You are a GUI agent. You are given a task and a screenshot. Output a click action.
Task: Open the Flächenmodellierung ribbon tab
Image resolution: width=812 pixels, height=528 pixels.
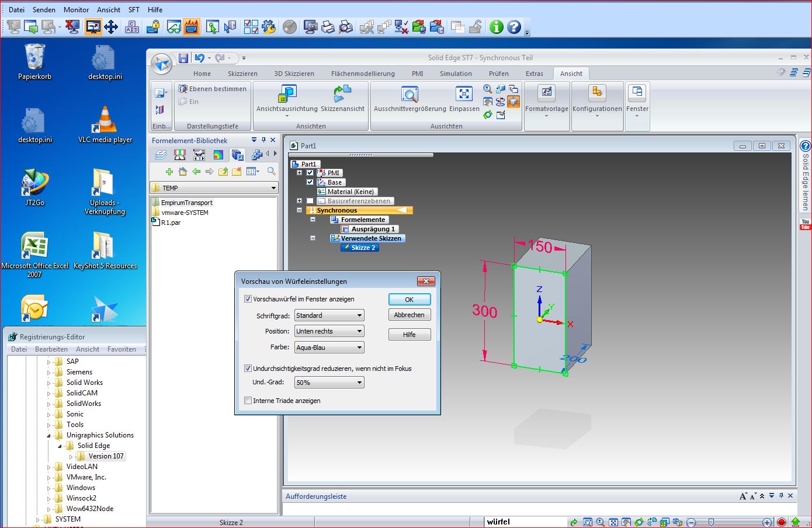(363, 74)
